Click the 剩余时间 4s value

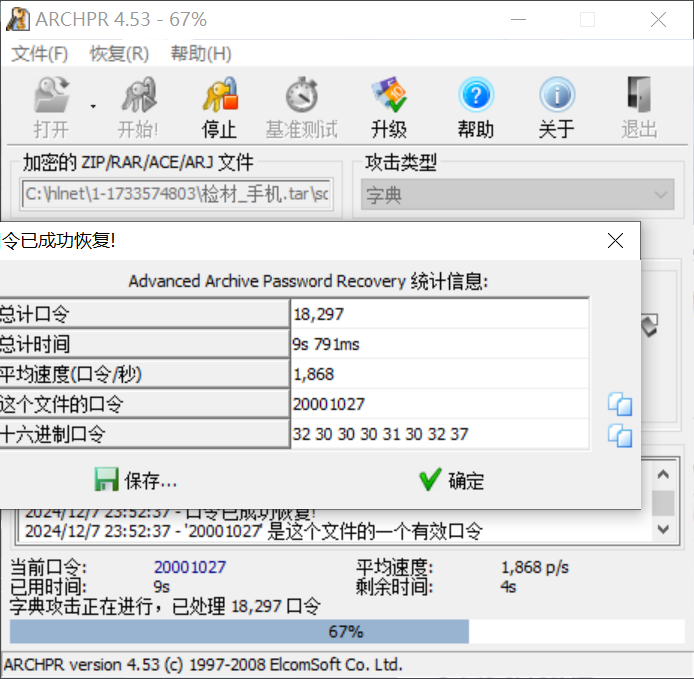[508, 587]
